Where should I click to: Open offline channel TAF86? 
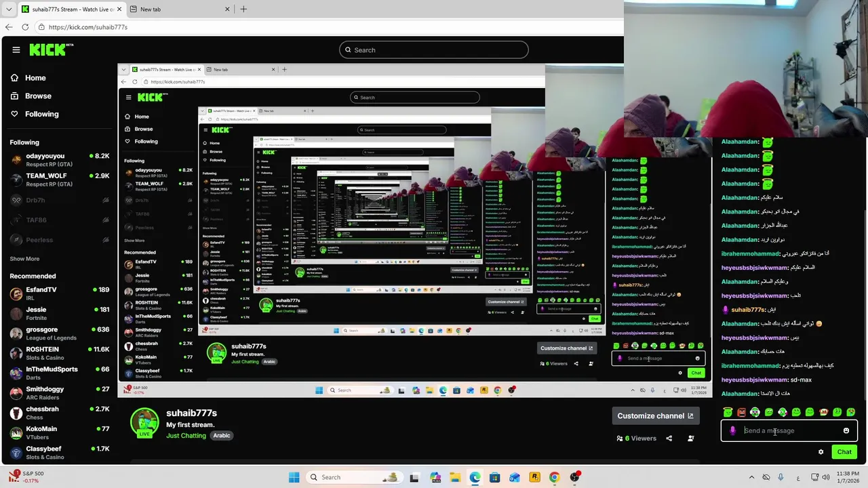pyautogui.click(x=60, y=220)
